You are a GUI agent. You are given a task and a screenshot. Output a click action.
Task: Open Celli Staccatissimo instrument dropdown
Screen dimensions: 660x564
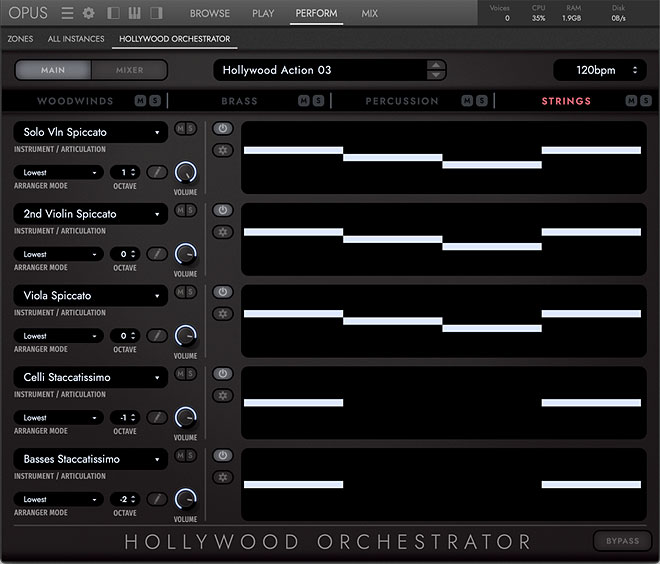click(x=90, y=377)
